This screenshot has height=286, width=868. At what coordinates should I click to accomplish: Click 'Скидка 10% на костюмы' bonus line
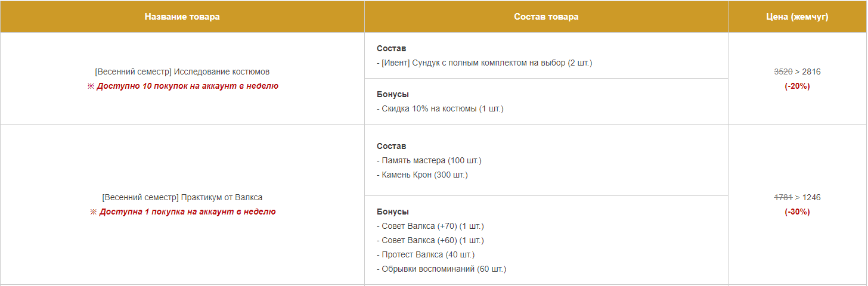click(x=440, y=108)
